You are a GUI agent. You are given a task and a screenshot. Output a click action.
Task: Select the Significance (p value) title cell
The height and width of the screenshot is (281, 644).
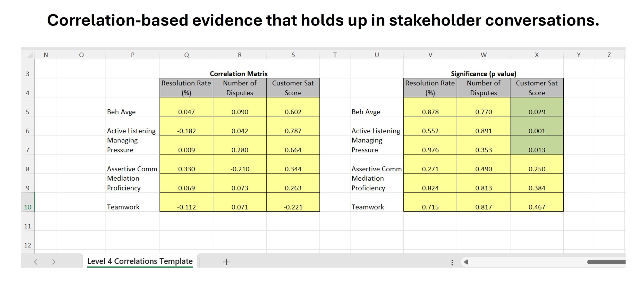click(483, 74)
